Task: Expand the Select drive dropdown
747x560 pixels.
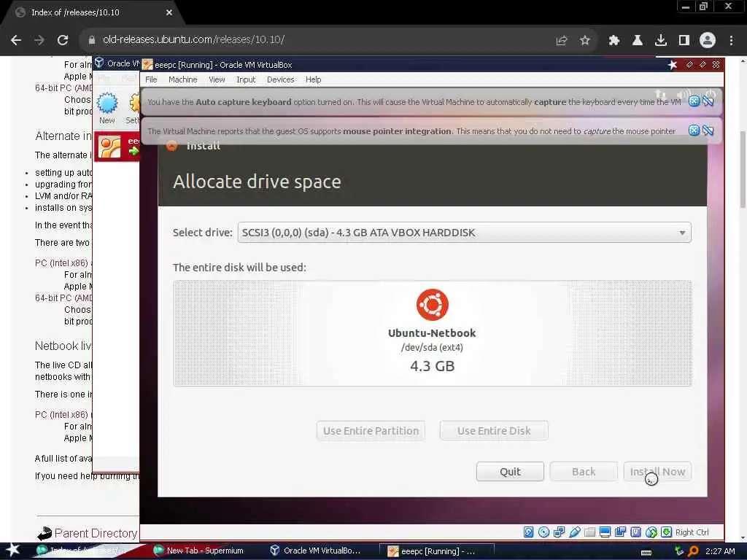Action: (464, 233)
